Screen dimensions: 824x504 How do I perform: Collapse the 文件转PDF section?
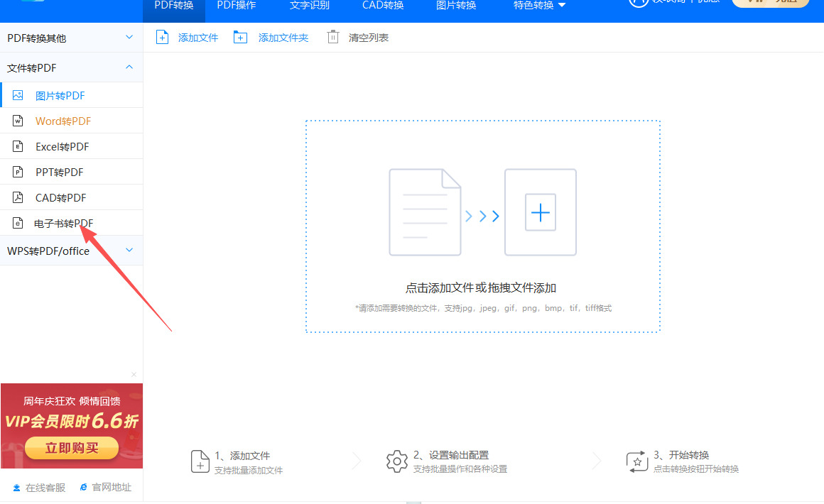(72, 67)
